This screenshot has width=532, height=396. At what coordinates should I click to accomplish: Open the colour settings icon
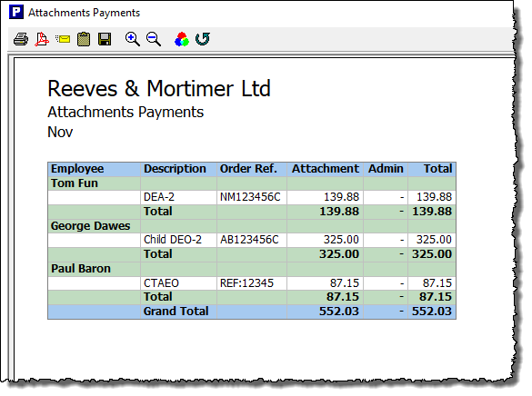tap(182, 39)
